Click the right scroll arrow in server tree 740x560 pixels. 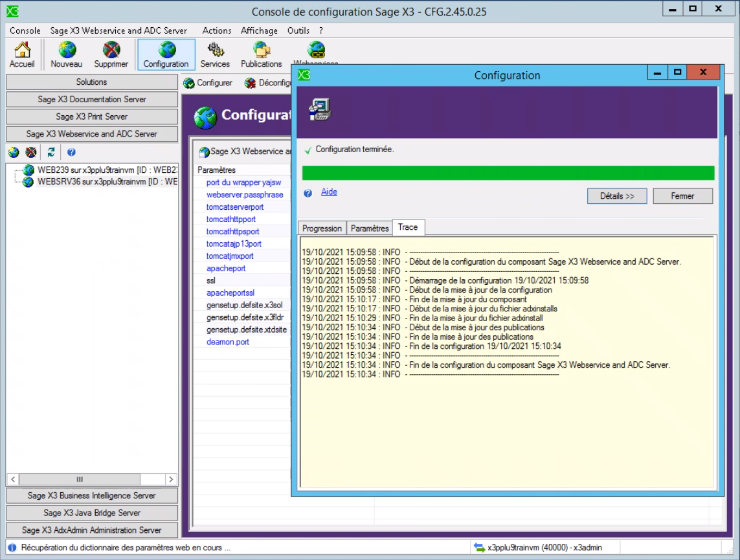pyautogui.click(x=171, y=479)
